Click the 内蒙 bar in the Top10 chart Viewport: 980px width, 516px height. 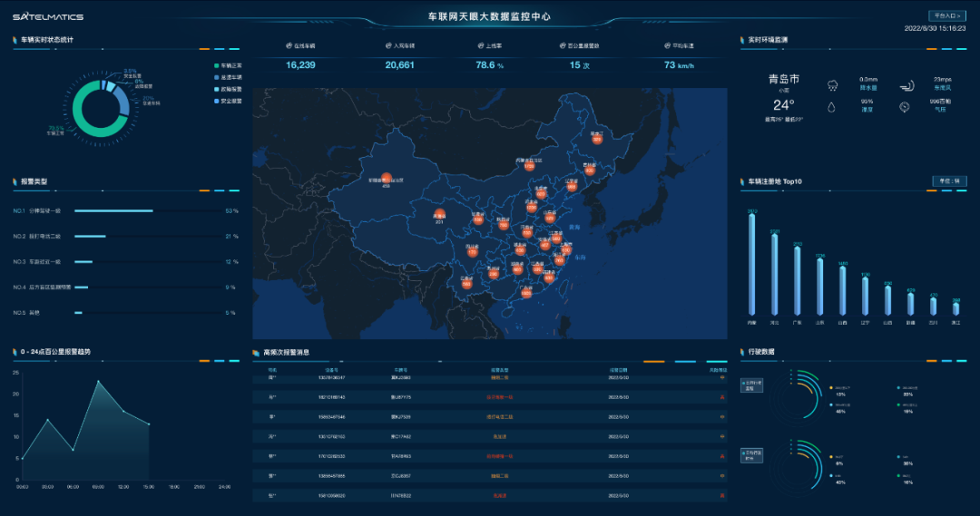[752, 264]
